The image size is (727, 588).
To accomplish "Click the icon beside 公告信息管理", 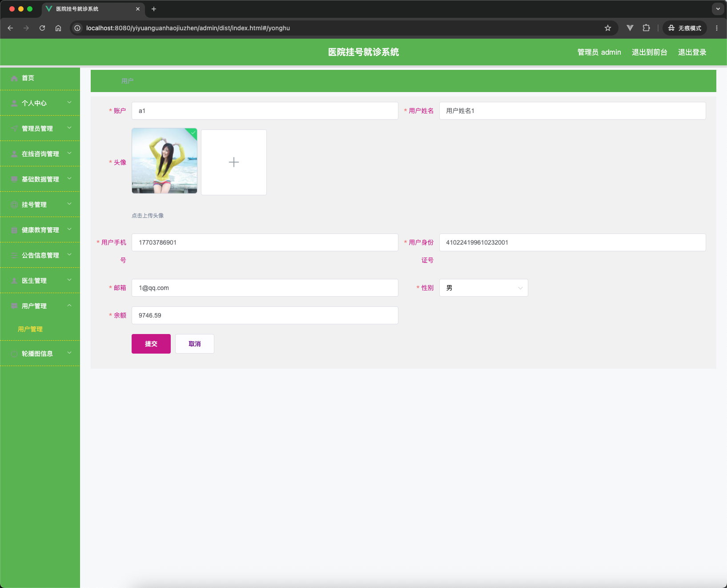I will tap(14, 255).
